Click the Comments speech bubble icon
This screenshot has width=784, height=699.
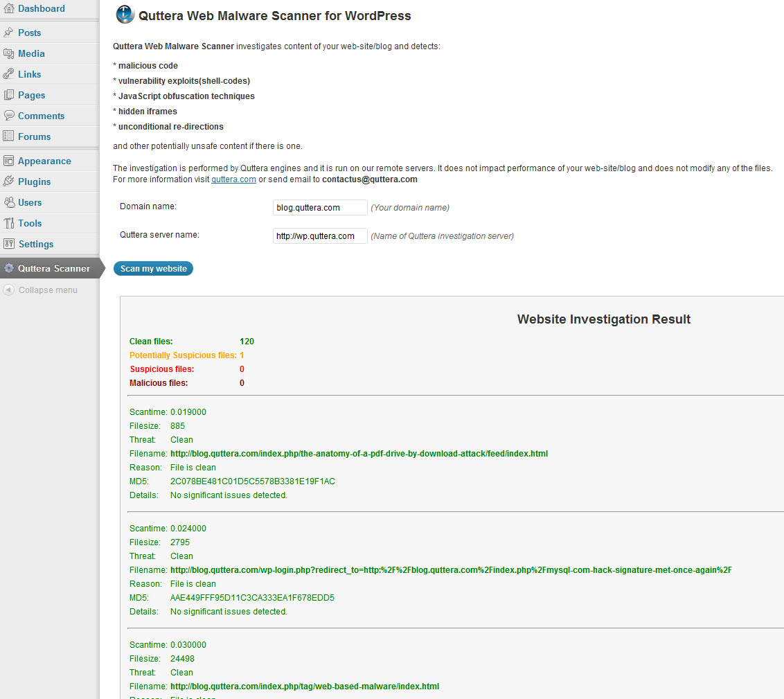tap(8, 116)
